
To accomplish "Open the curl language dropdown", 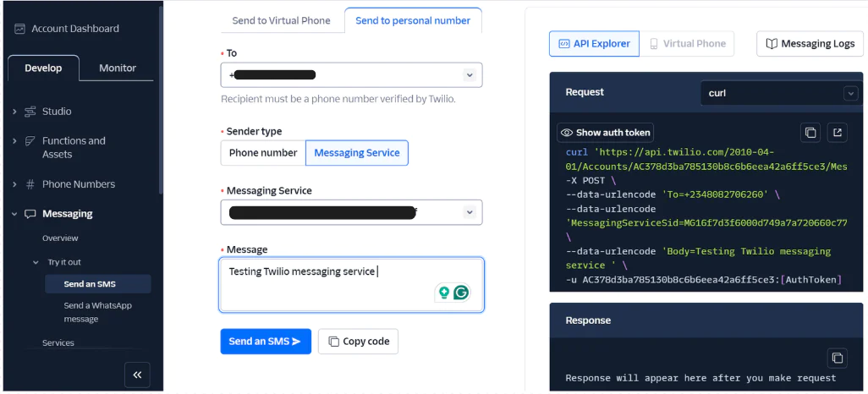I will point(850,93).
